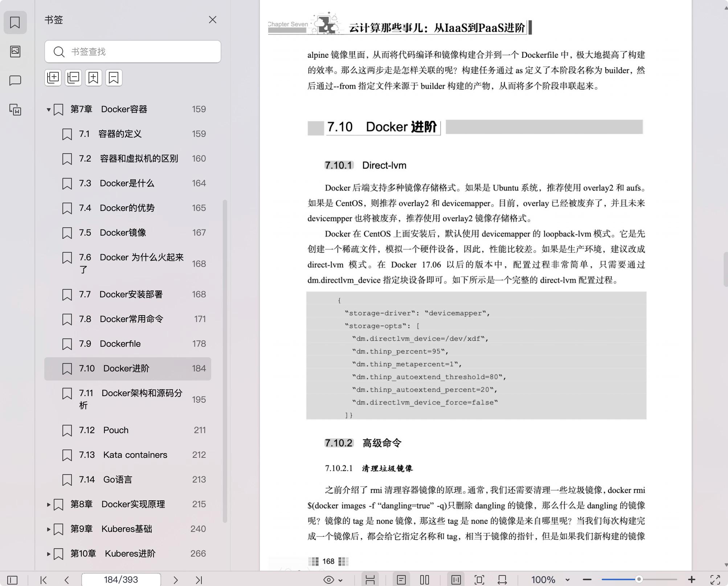This screenshot has height=586, width=728.
Task: Click the 7.10 Docker 进阶 heading
Action: (x=382, y=127)
